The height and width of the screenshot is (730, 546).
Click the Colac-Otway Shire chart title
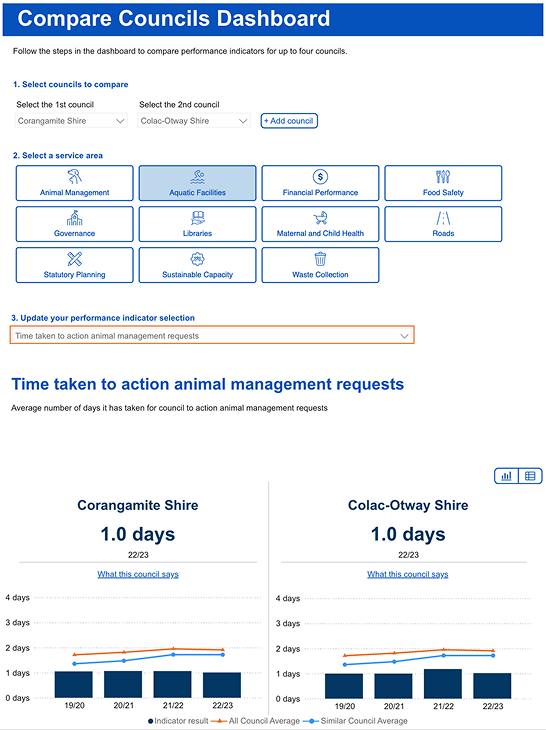pos(408,505)
